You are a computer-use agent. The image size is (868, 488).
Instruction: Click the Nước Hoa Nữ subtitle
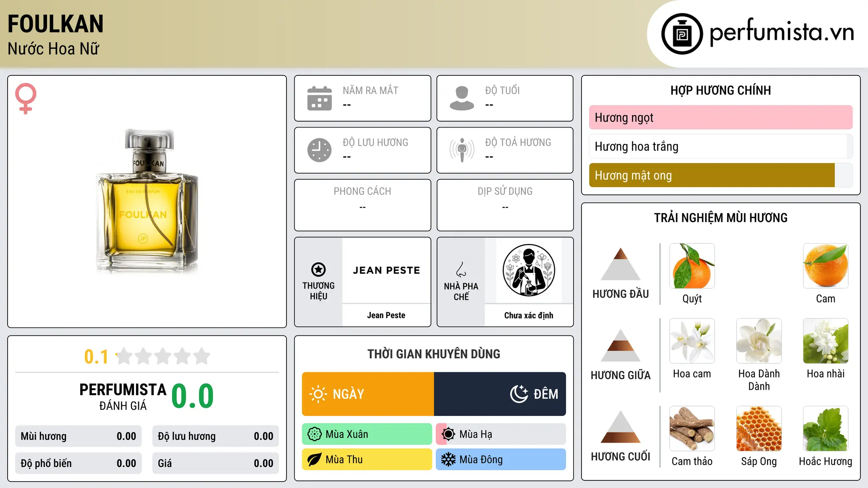(x=53, y=49)
